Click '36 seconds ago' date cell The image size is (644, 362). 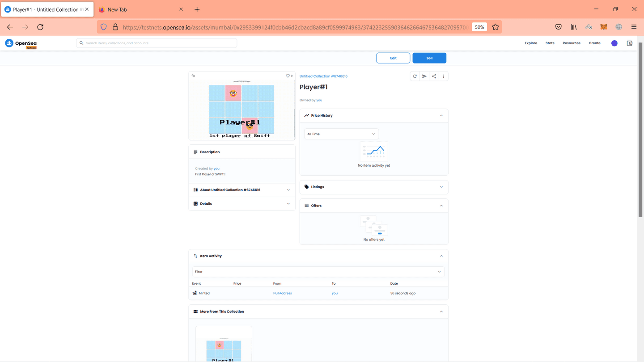tap(403, 293)
